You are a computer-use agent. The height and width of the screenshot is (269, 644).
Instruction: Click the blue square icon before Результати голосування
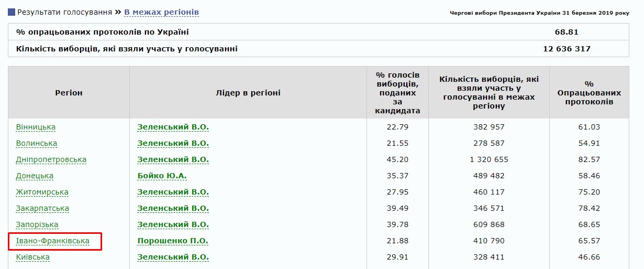12,12
